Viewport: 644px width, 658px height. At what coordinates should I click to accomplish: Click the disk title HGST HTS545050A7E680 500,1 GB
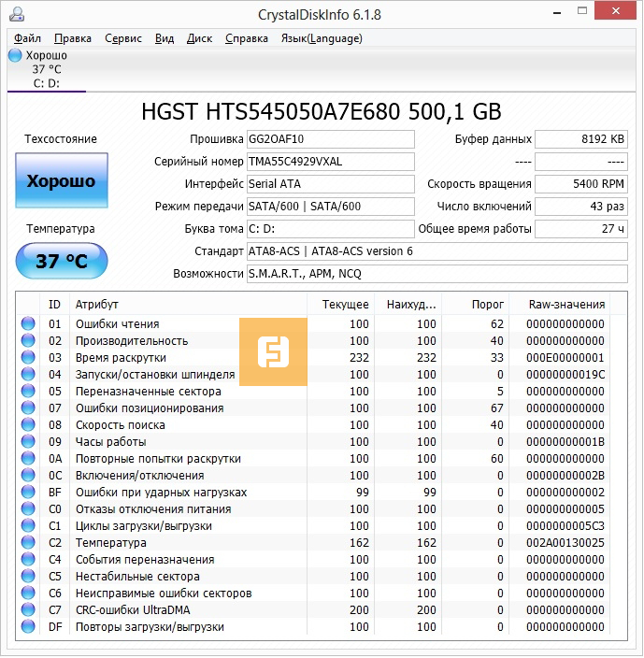[x=322, y=111]
